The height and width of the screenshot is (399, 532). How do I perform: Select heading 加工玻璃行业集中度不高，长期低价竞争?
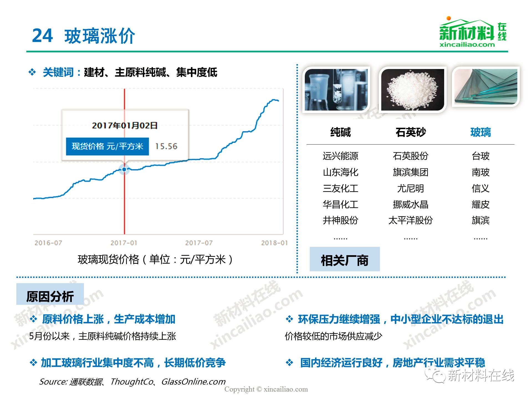coord(133,363)
